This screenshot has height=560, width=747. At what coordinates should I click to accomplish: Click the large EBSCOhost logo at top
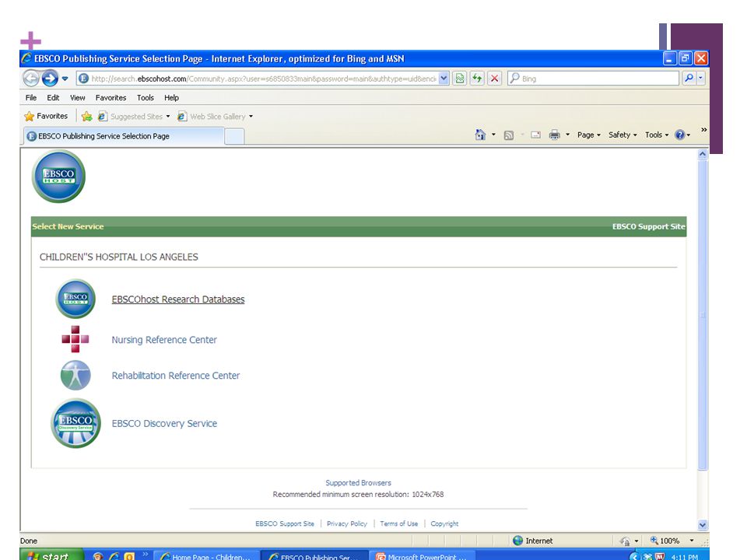pos(58,177)
